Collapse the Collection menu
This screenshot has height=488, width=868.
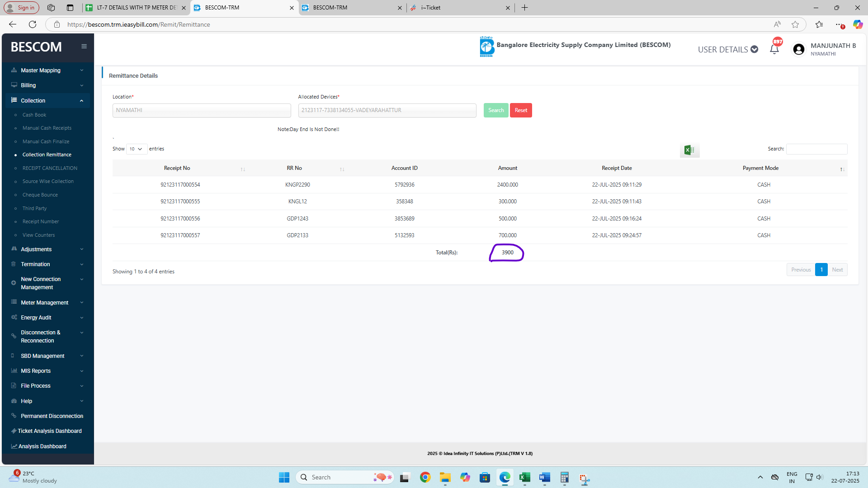click(x=47, y=100)
